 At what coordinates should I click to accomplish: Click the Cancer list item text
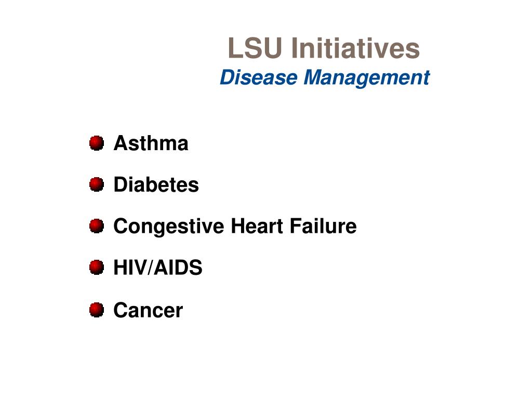(x=148, y=310)
